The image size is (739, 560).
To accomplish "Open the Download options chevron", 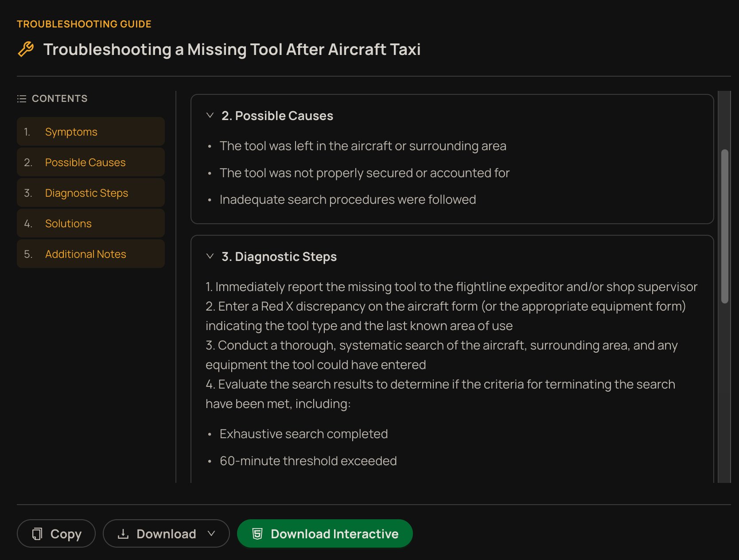I will [211, 533].
